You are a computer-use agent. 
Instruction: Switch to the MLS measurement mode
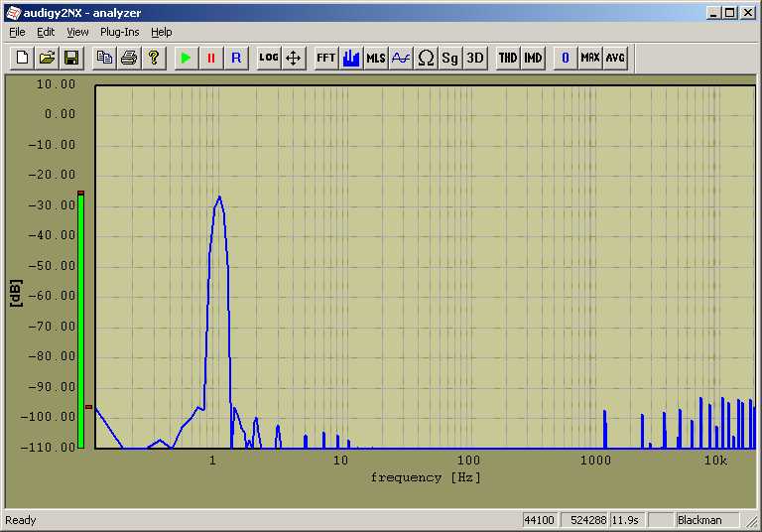[376, 58]
